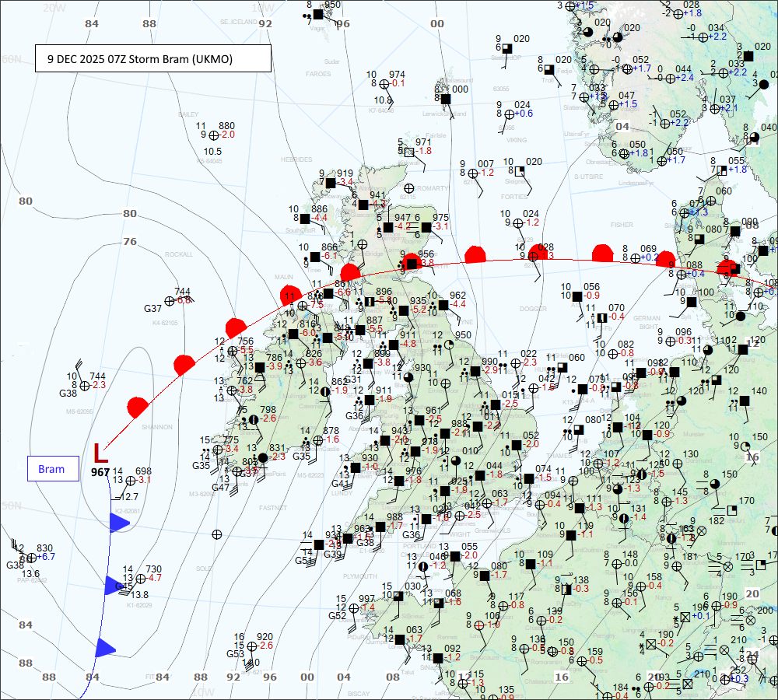778x700 pixels.
Task: Click the station circle reporting 880 near Bailey
Action: [204, 135]
